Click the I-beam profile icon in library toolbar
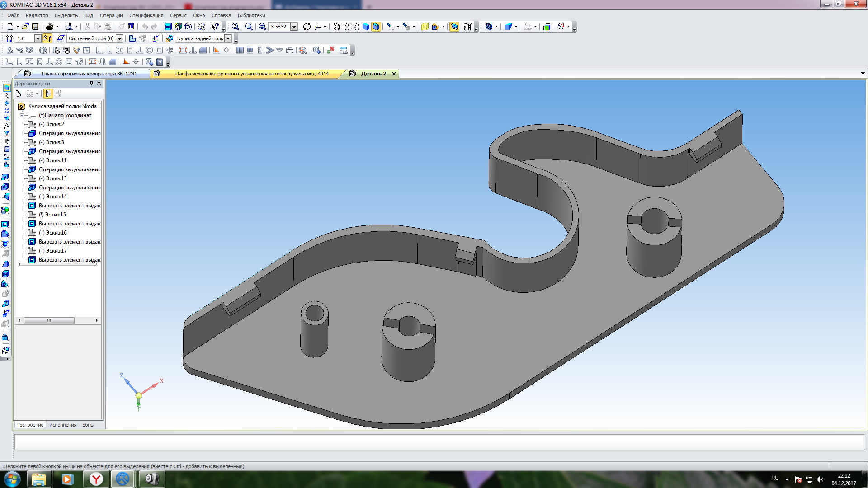Screen dimensions: 868x488 29,62
